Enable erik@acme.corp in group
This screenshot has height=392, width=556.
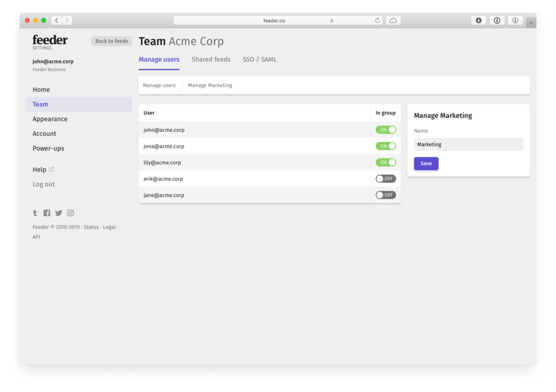click(386, 179)
